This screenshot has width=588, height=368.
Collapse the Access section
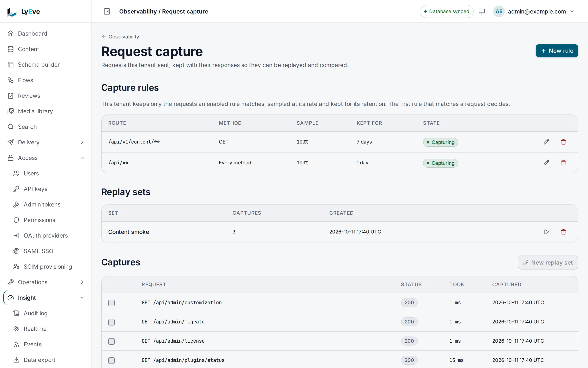pos(46,158)
